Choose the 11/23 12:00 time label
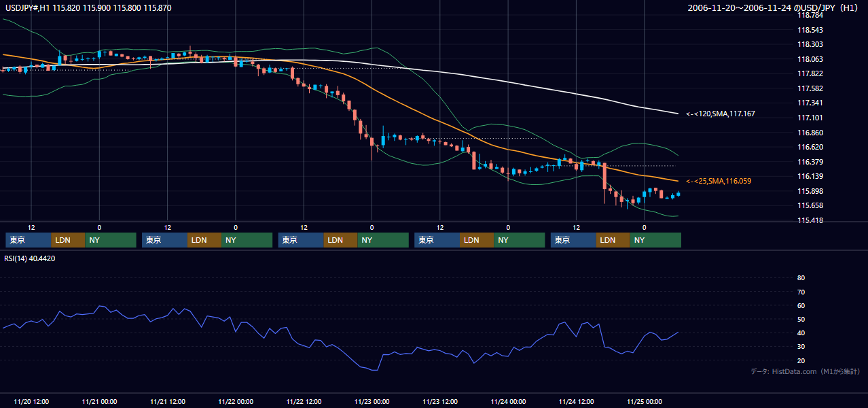Viewport: 868px width, 408px height. tap(440, 401)
